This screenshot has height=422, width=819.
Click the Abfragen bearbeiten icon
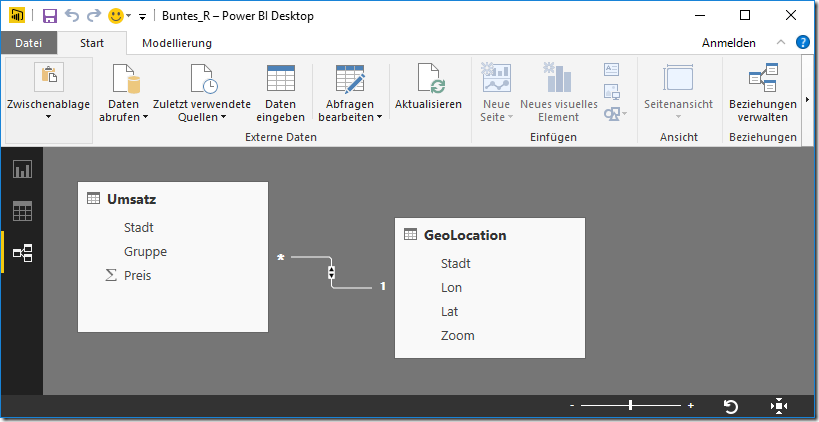pos(350,78)
